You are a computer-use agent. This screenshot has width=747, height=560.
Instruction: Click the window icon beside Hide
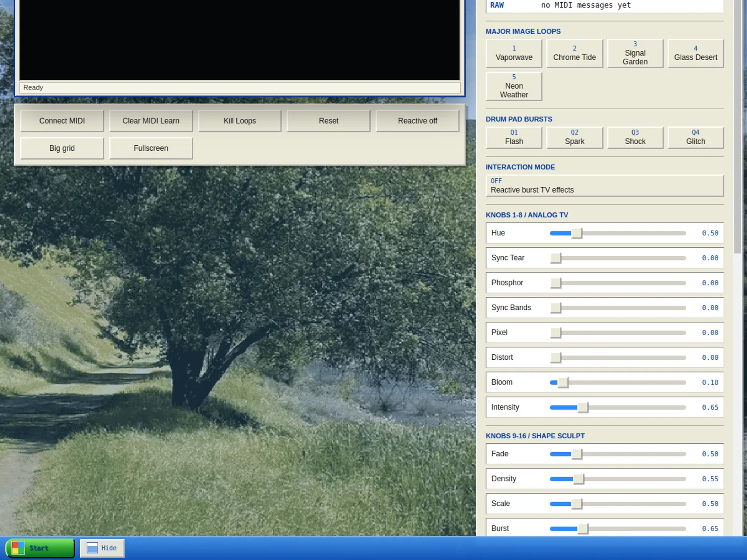92,548
